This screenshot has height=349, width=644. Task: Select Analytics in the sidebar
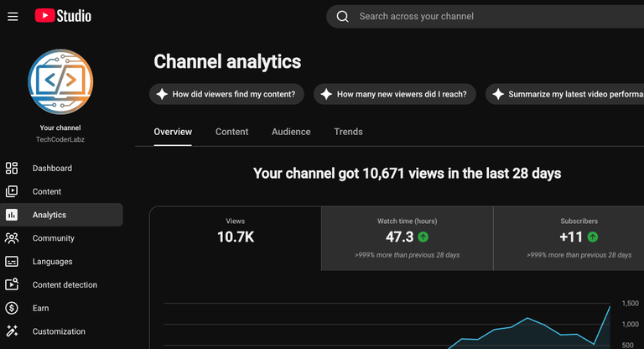61,215
